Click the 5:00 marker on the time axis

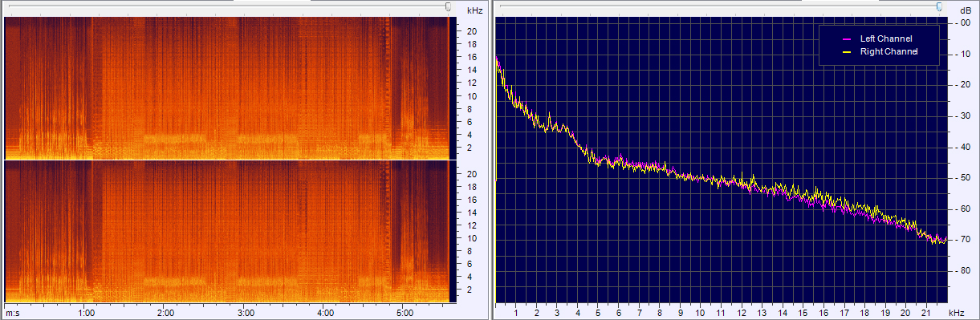pos(405,313)
